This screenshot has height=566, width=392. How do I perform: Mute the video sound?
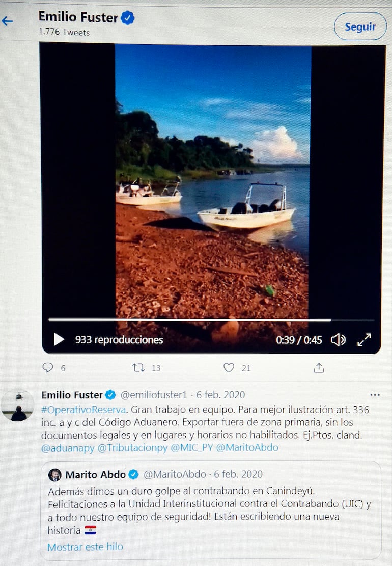tap(338, 340)
